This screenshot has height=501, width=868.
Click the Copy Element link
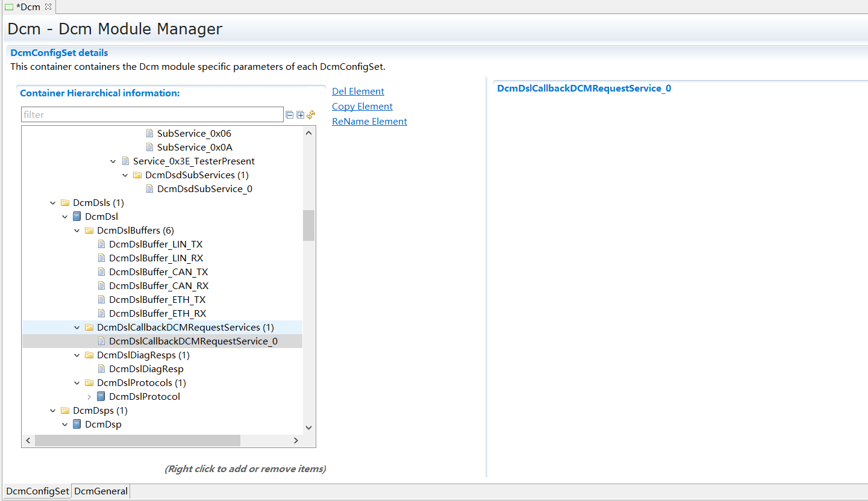362,107
